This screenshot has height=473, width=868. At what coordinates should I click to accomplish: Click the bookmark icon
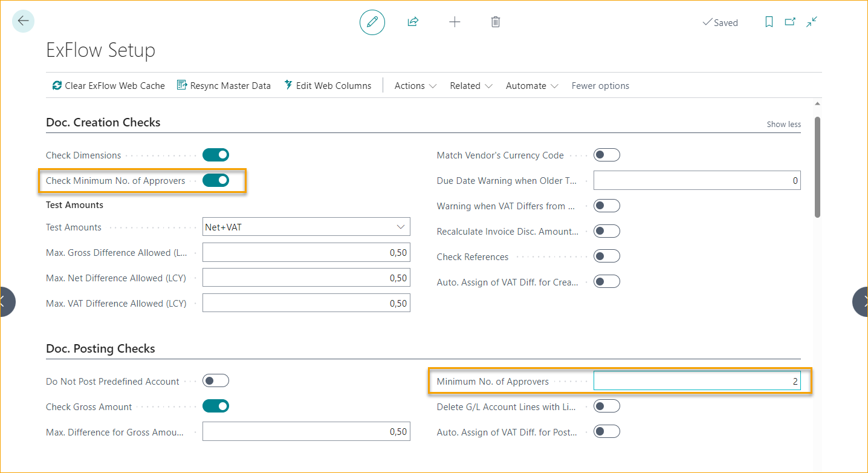(x=769, y=22)
